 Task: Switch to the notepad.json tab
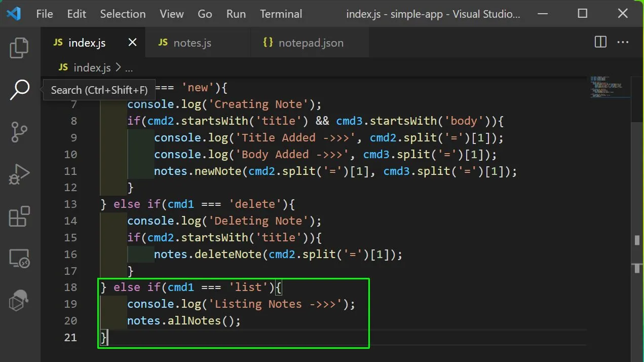pos(311,43)
